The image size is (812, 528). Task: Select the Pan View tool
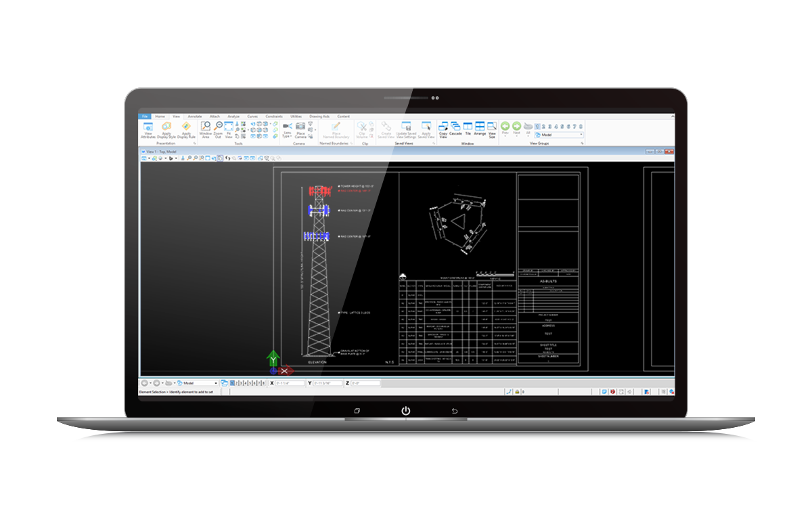pos(214,158)
